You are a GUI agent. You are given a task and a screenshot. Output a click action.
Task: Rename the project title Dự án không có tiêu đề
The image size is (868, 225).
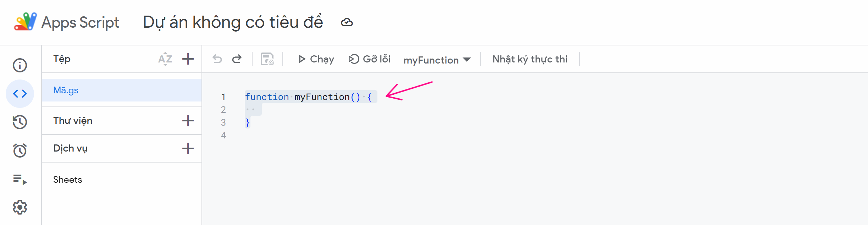233,22
